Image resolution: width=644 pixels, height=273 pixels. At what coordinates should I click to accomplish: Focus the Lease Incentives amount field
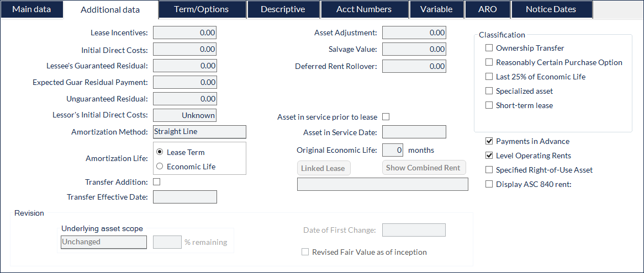coord(185,33)
